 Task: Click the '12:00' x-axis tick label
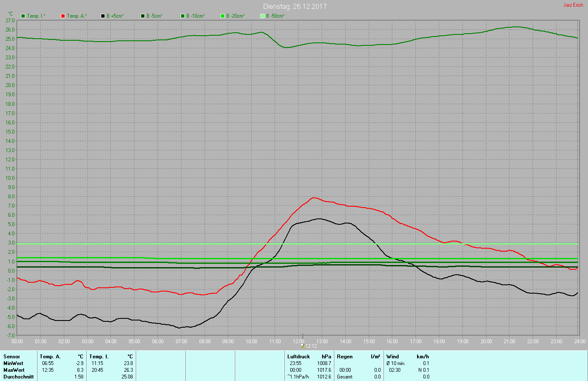coord(298,342)
